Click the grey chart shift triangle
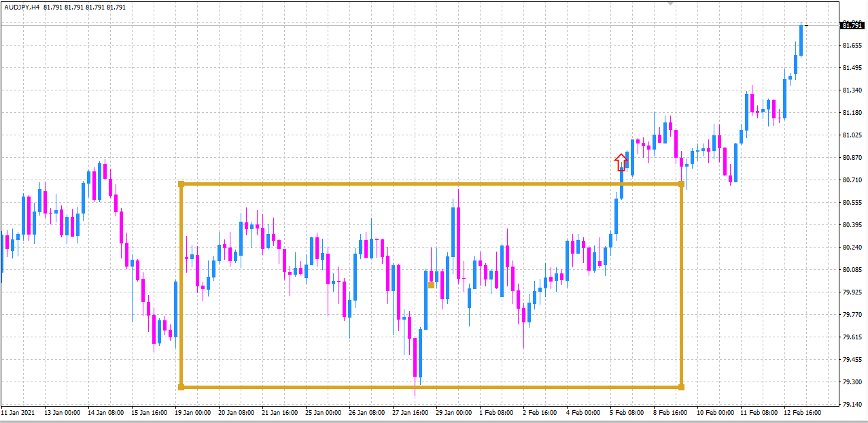The image size is (868, 423). [671, 3]
